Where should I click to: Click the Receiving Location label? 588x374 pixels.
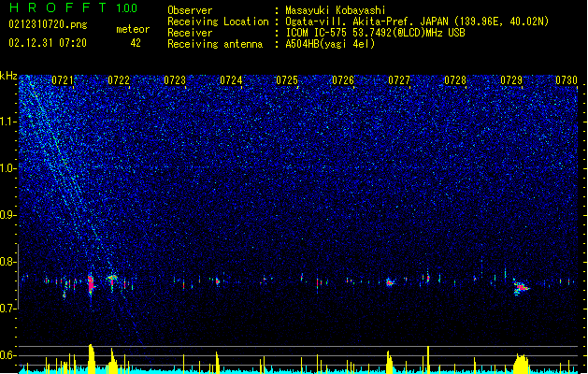pos(218,22)
